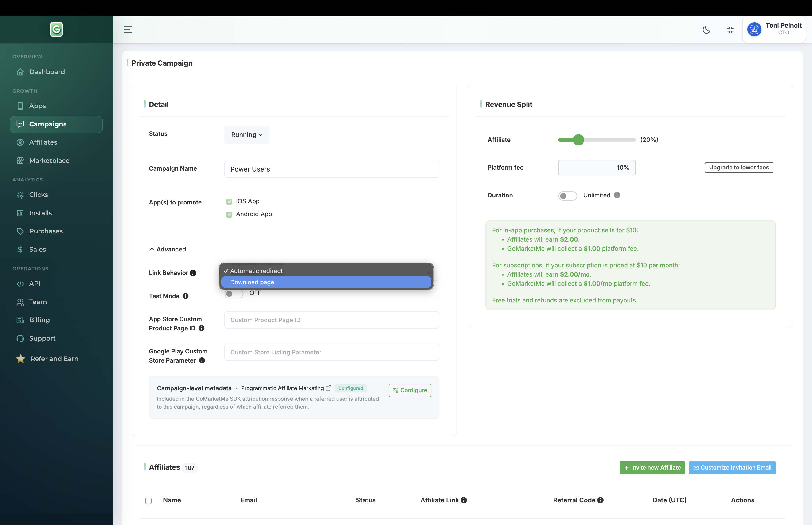Open Programmatic Affiliate Marketing external link icon
The image size is (812, 525).
(x=328, y=388)
